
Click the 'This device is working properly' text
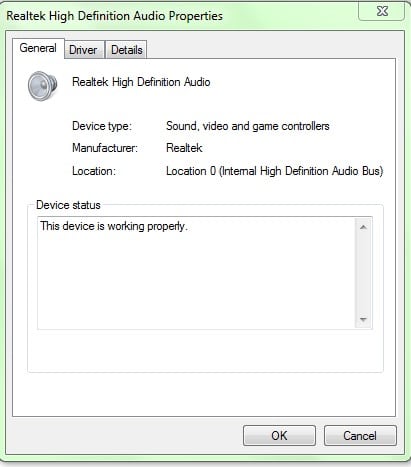coord(114,226)
